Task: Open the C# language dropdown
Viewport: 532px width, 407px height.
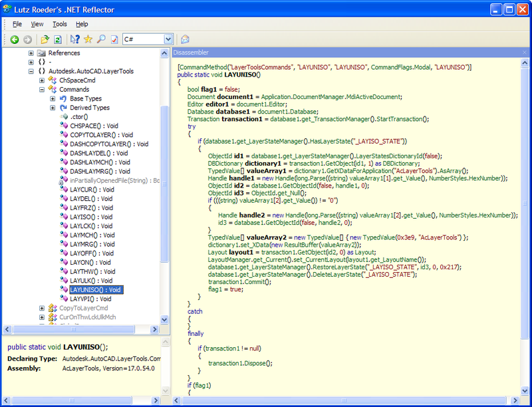Action: (x=168, y=40)
